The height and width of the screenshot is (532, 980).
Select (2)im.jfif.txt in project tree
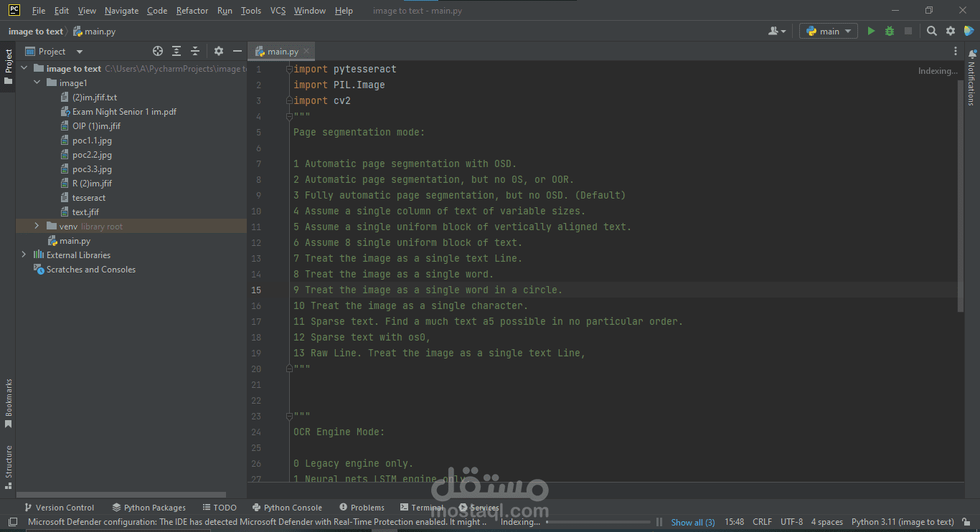pyautogui.click(x=89, y=98)
